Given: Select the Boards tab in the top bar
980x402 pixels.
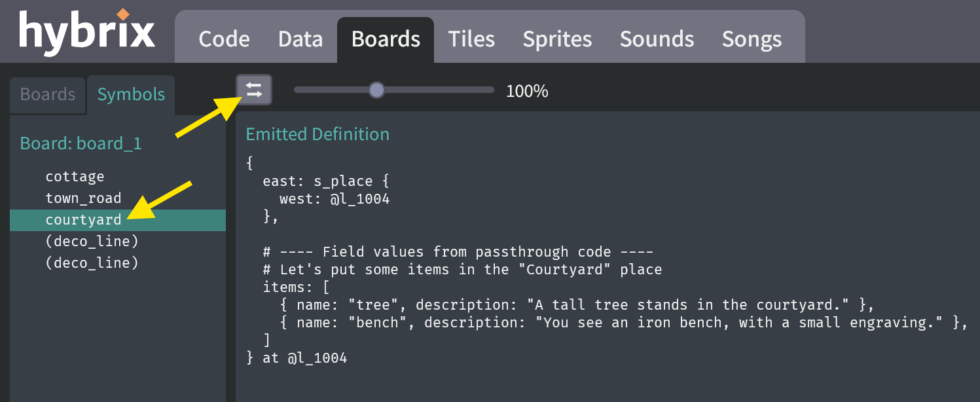Looking at the screenshot, I should point(385,39).
